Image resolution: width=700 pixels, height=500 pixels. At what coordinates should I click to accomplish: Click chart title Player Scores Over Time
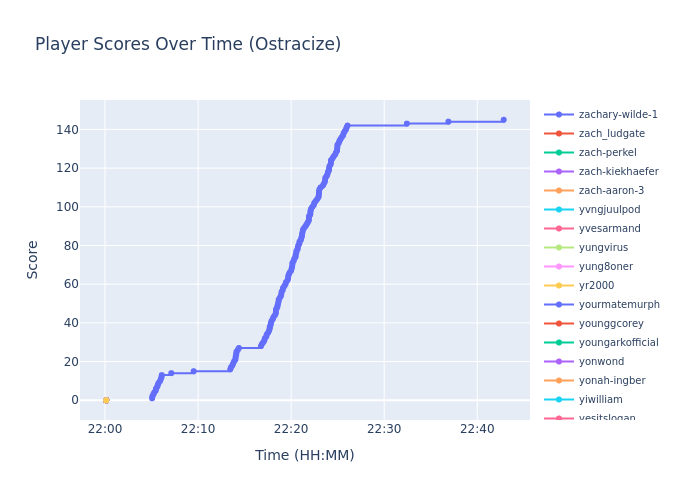point(188,44)
